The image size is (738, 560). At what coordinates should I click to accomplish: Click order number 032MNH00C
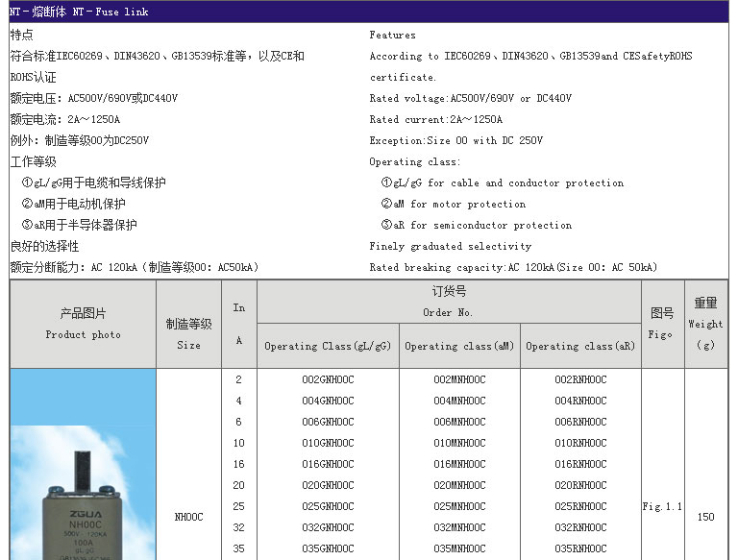[459, 528]
